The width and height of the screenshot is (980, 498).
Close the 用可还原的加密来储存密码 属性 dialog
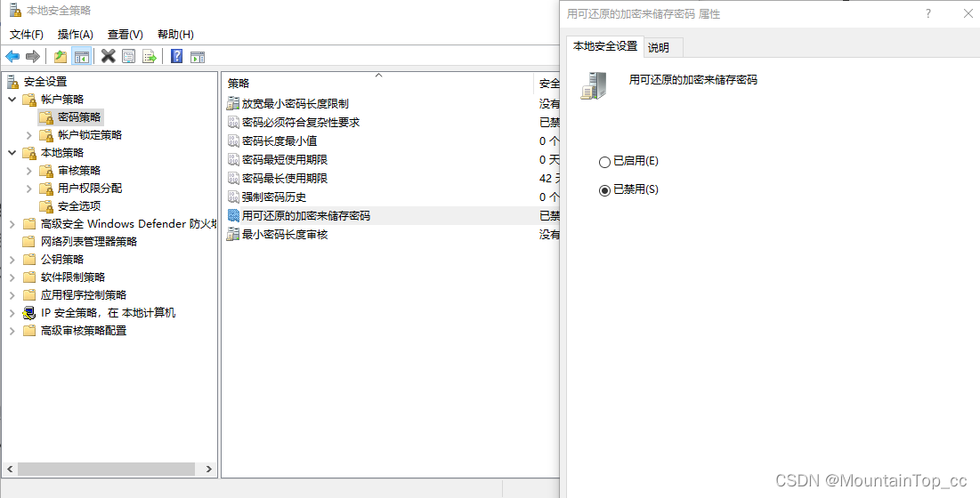coord(967,13)
